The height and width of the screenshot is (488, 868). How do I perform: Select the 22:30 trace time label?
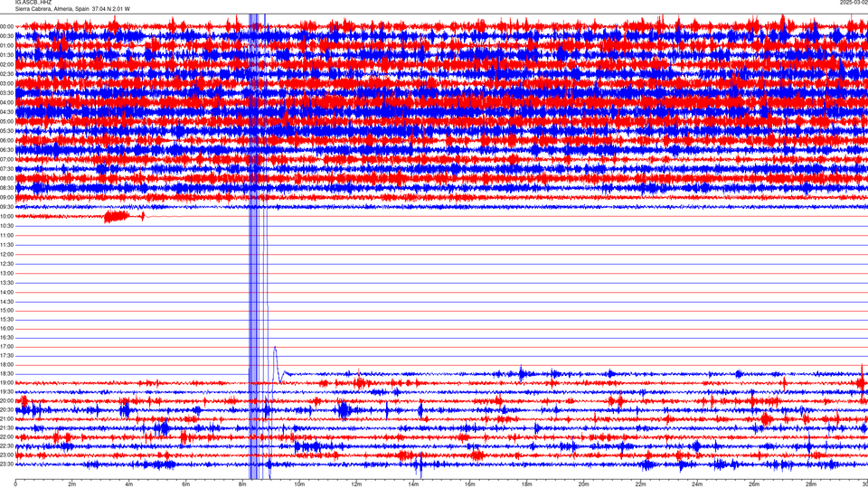click(6, 446)
